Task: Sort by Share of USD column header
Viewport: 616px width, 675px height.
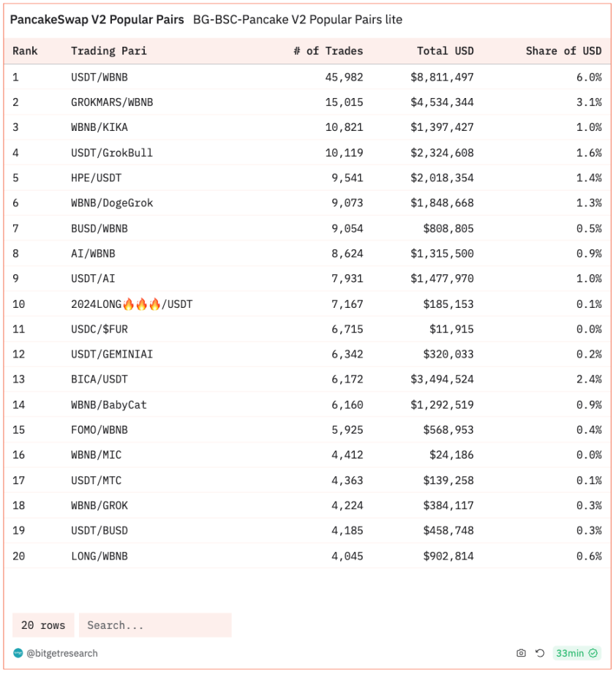Action: pos(563,50)
